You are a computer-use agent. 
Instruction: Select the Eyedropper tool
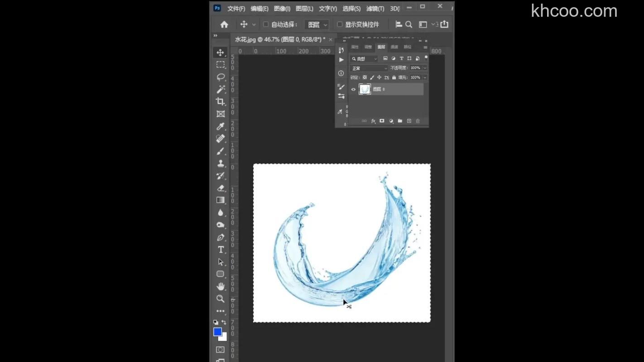point(221,126)
